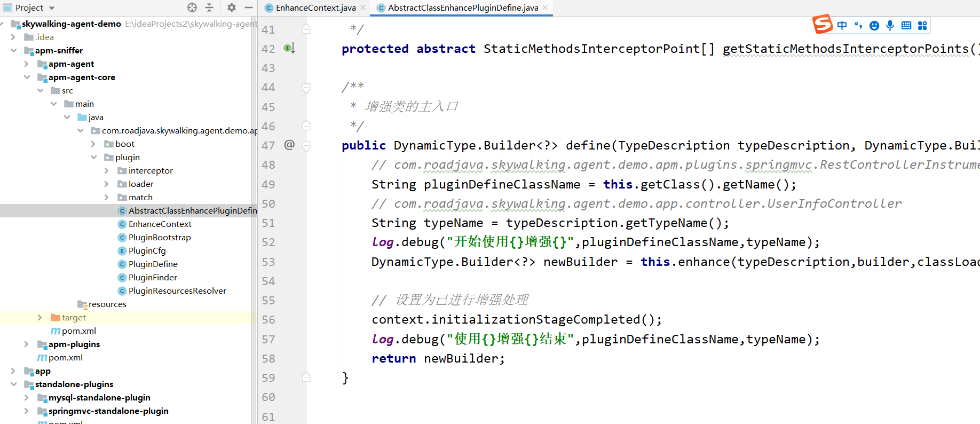Collapse the java source folder arrow
980x424 pixels.
(66, 117)
